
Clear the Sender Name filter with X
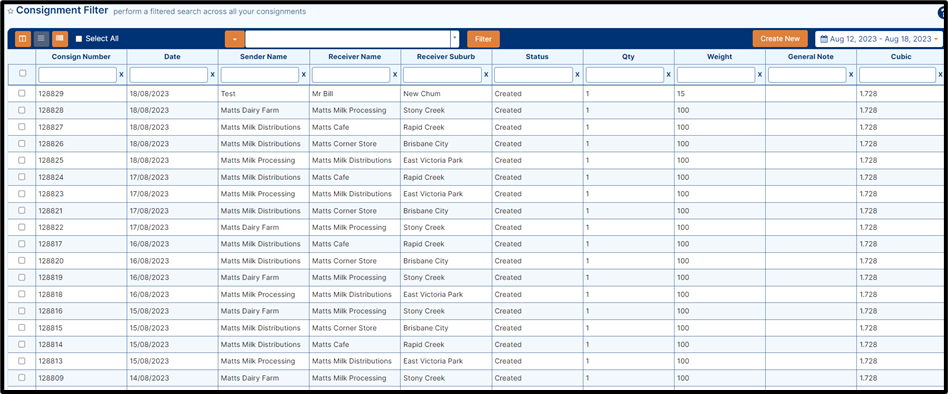(x=304, y=75)
